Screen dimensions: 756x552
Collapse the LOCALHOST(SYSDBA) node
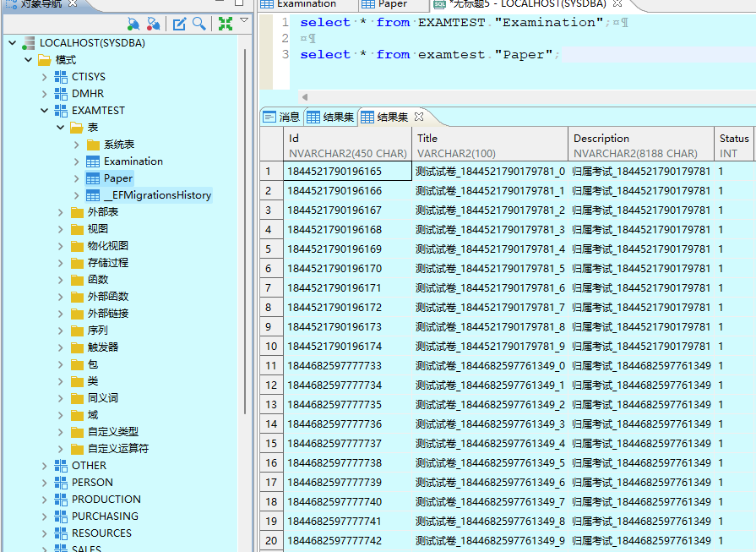point(12,43)
